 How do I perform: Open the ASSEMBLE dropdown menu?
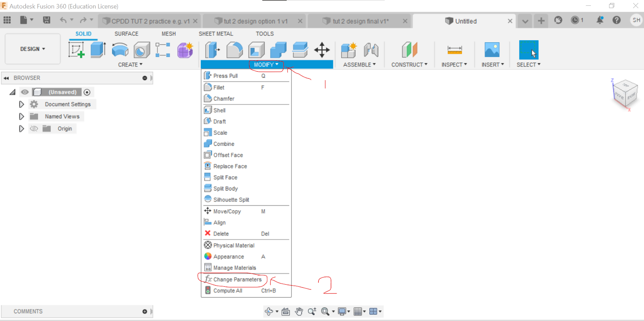coord(359,64)
